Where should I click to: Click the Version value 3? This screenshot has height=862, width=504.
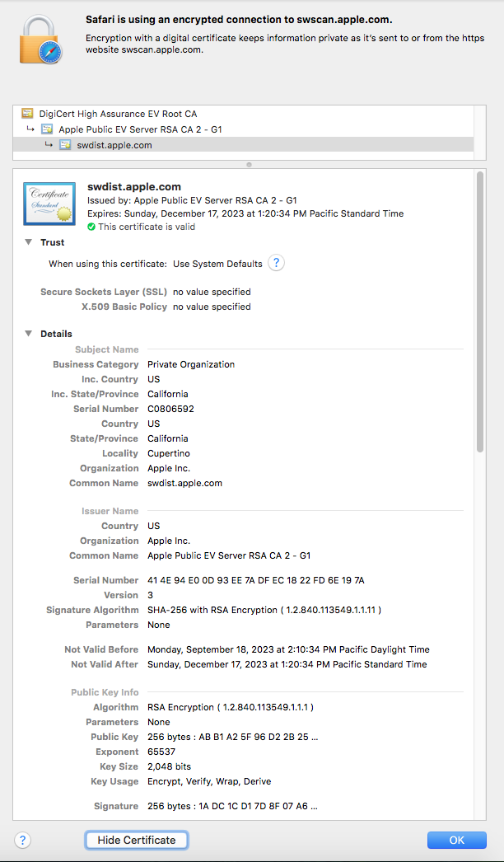[x=151, y=595]
